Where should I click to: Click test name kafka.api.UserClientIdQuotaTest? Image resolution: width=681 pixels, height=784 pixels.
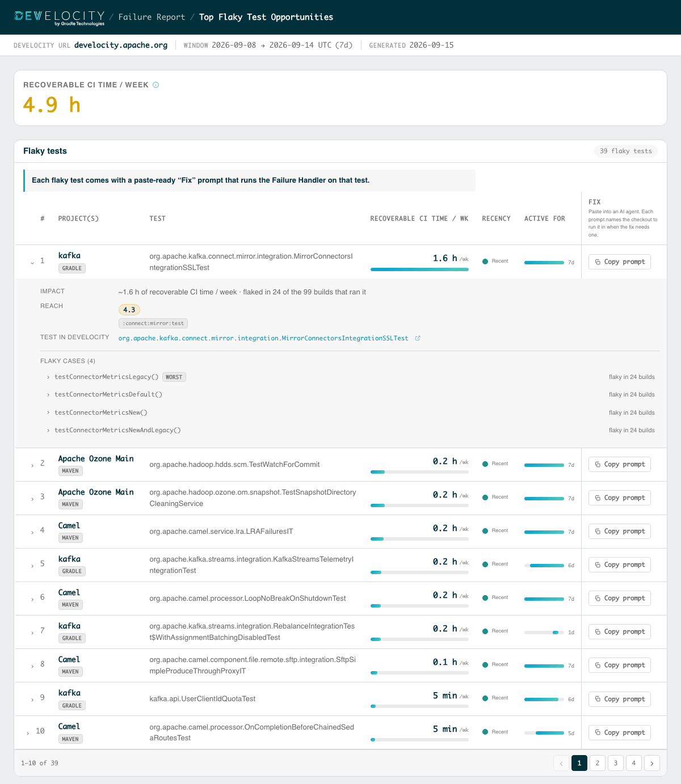click(x=203, y=699)
